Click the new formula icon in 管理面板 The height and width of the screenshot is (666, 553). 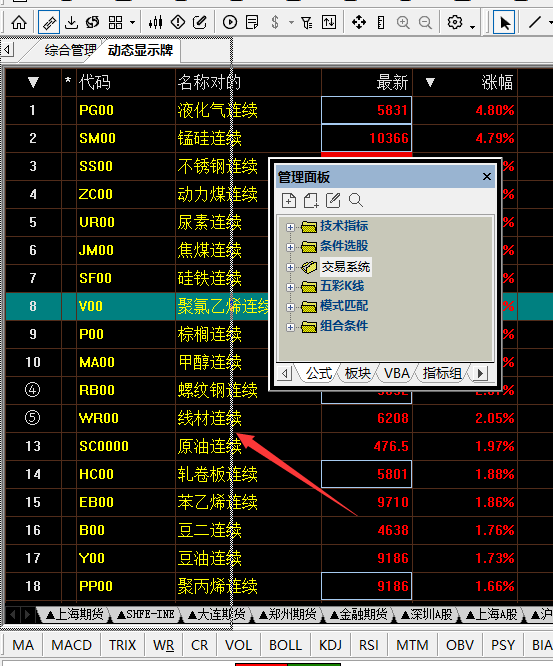(x=289, y=200)
